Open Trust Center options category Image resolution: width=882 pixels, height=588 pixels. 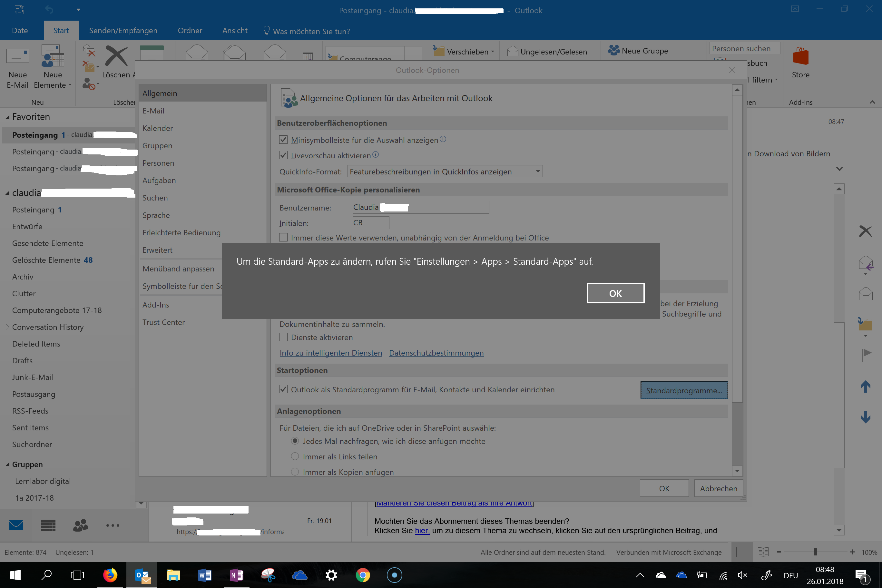pos(202,322)
